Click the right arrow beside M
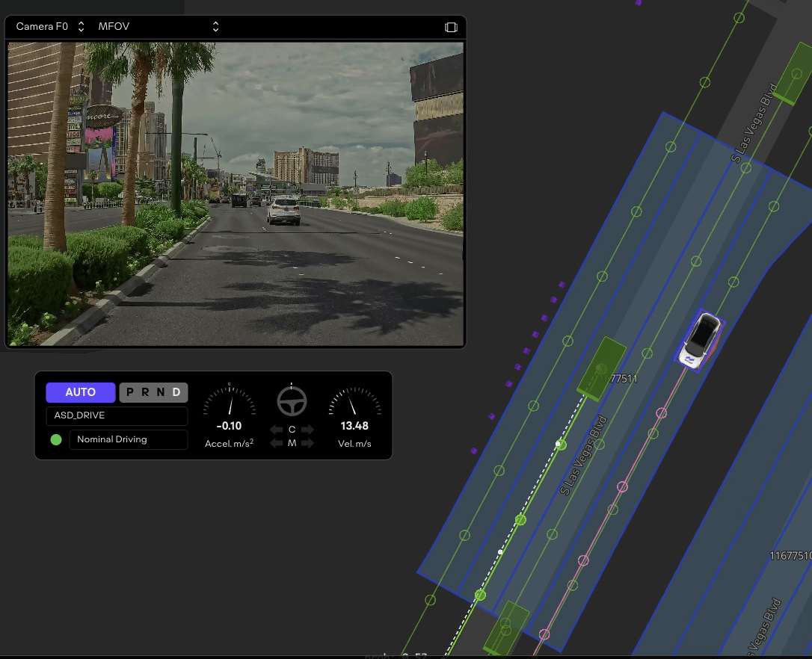Image resolution: width=812 pixels, height=659 pixels. pos(307,443)
